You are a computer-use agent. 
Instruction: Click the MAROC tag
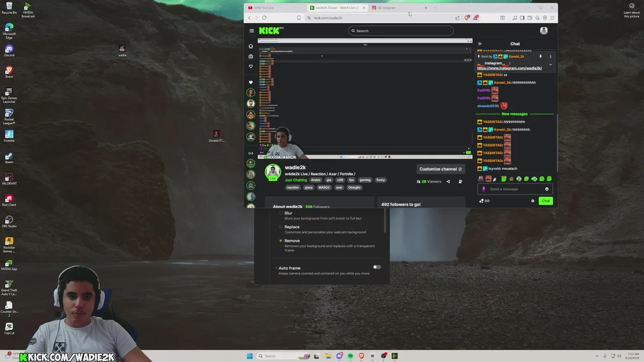pos(324,188)
